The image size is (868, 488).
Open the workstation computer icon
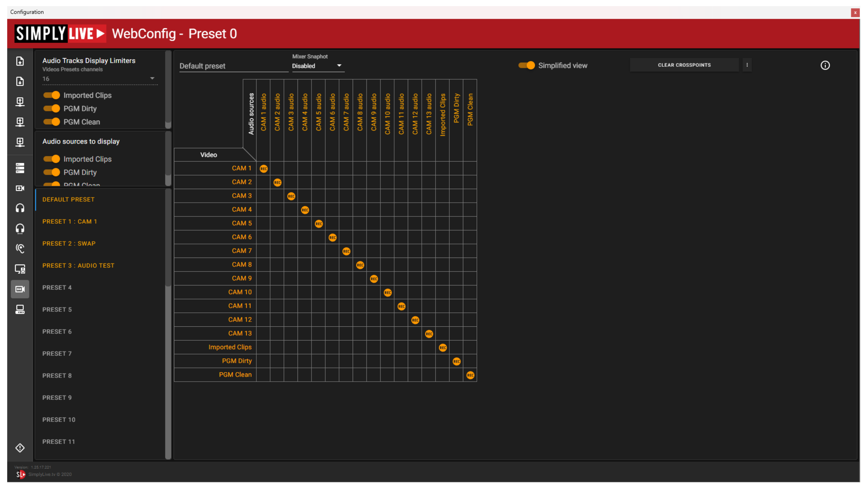pos(20,310)
